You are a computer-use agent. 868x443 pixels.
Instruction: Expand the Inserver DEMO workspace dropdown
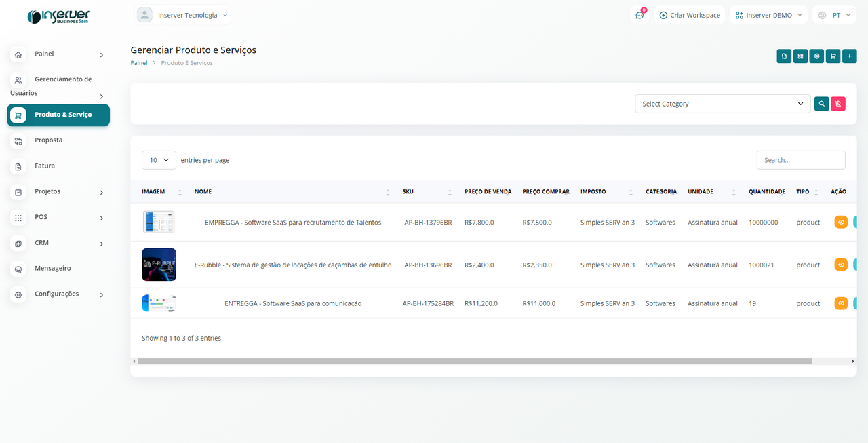769,15
